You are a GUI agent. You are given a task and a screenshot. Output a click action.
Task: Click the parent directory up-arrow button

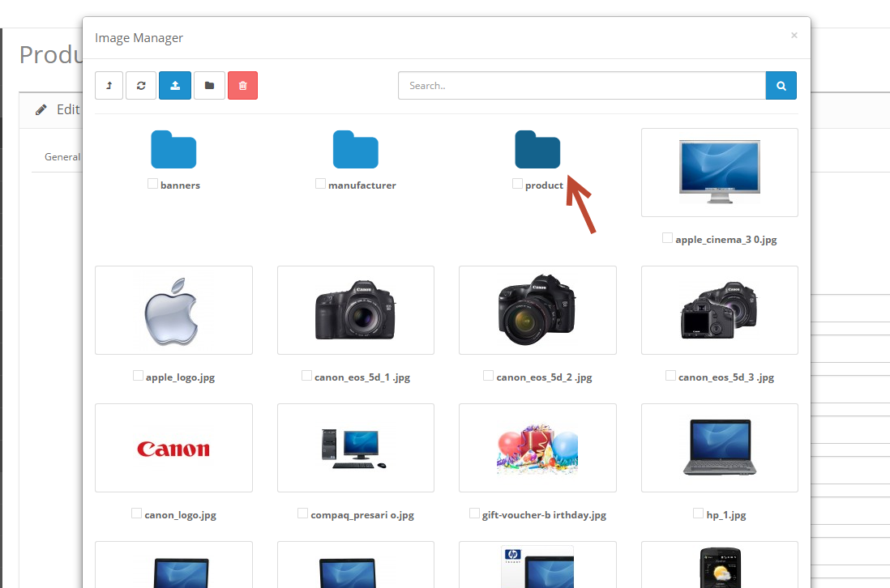pos(109,86)
